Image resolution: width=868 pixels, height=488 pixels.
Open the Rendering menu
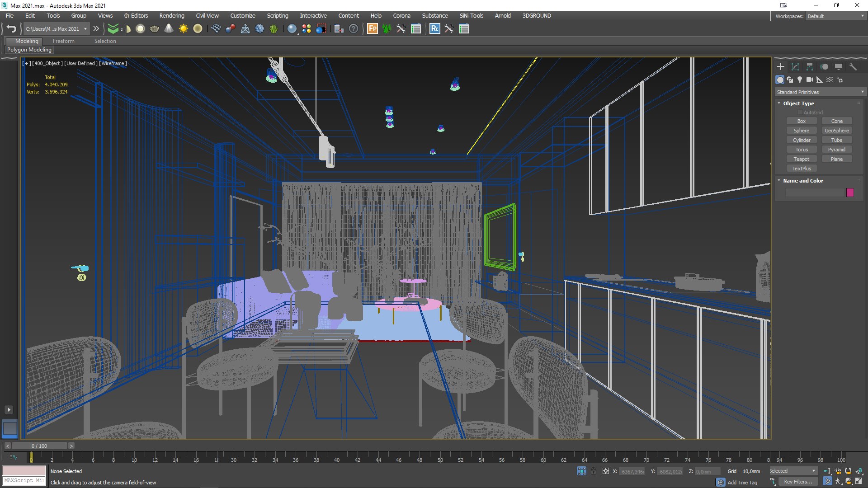(171, 16)
